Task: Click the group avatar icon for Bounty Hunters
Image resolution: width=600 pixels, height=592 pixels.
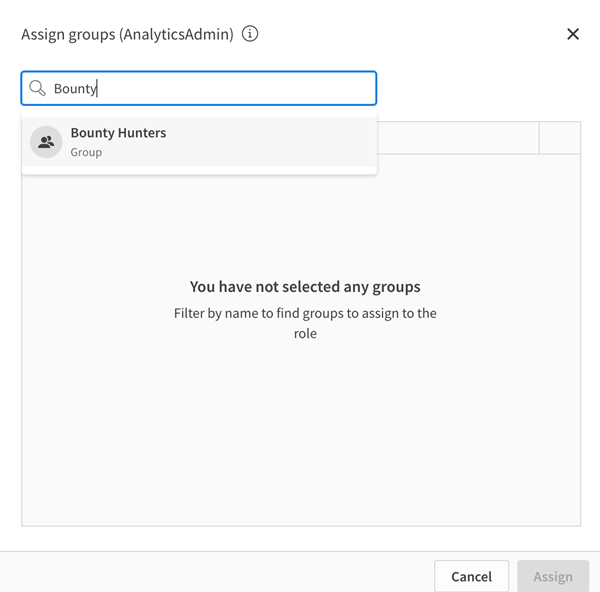Action: 46,142
